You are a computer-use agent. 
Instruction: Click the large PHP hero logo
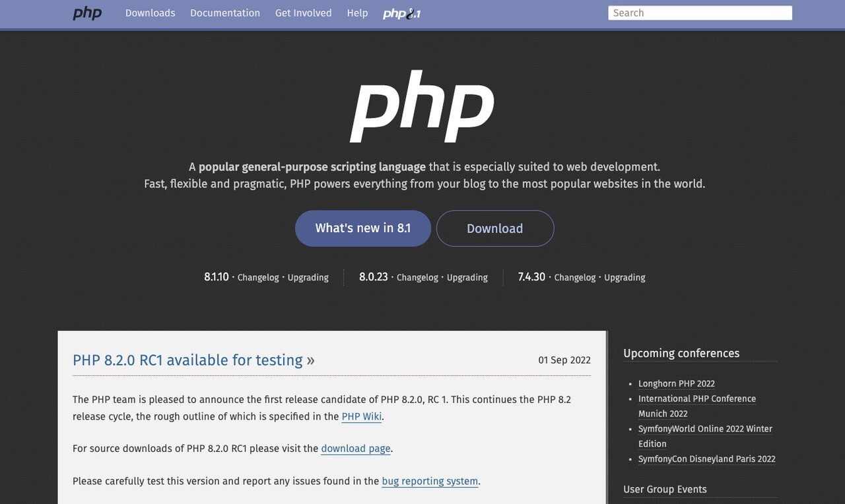coord(422,106)
